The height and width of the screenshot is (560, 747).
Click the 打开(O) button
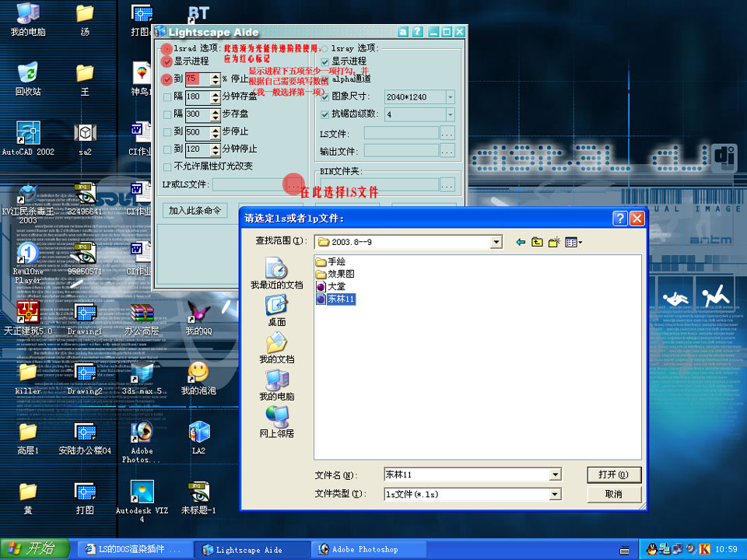point(614,474)
